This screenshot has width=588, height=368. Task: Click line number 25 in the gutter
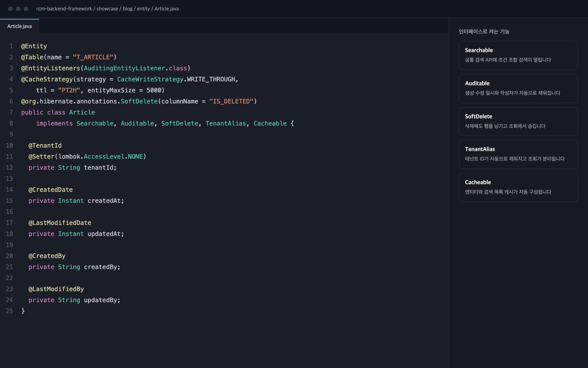click(x=9, y=311)
